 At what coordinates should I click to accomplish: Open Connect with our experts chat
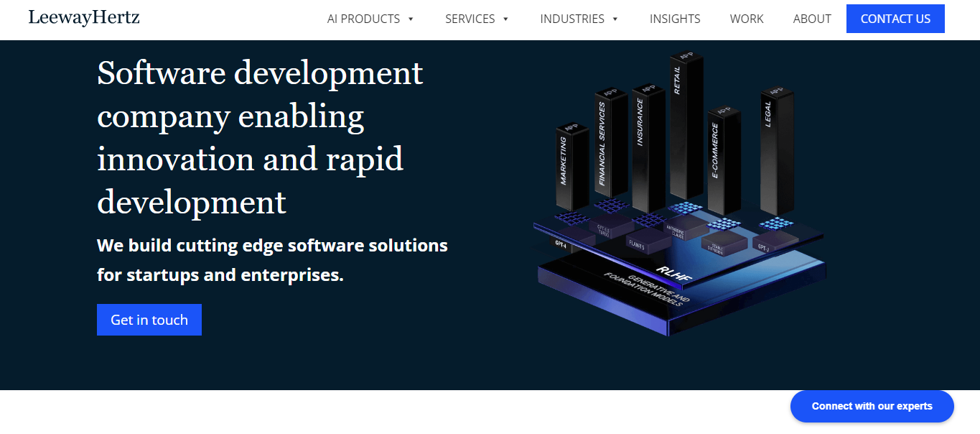click(x=872, y=407)
